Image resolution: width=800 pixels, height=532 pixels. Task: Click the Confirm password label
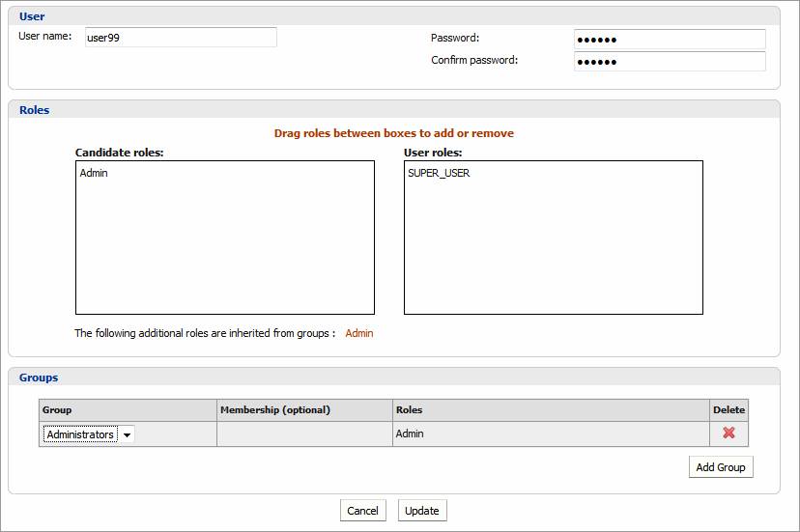tap(474, 60)
